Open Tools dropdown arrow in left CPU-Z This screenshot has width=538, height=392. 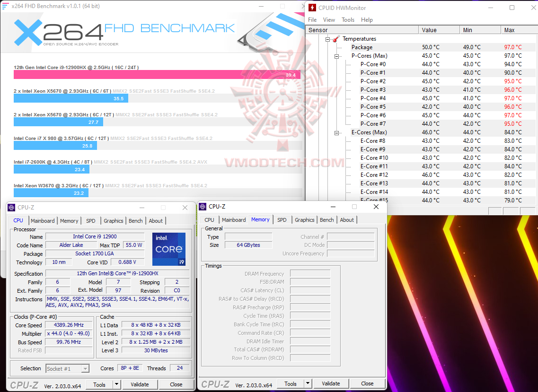117,384
